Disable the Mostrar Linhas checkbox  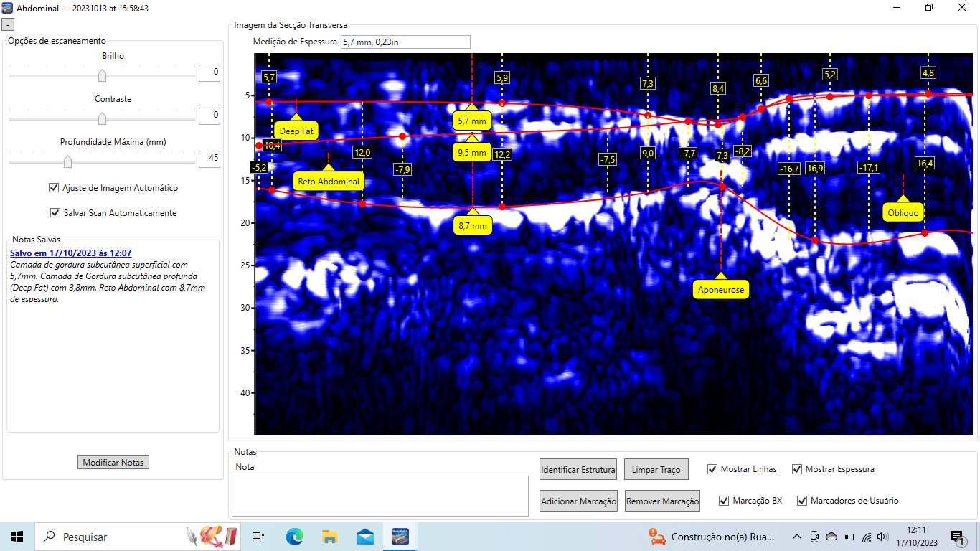click(712, 469)
